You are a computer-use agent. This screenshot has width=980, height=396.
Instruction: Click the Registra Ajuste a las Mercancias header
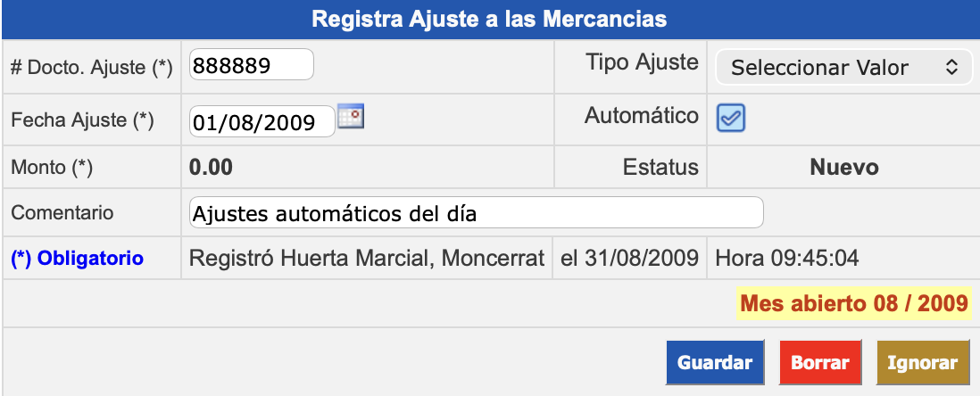[490, 19]
